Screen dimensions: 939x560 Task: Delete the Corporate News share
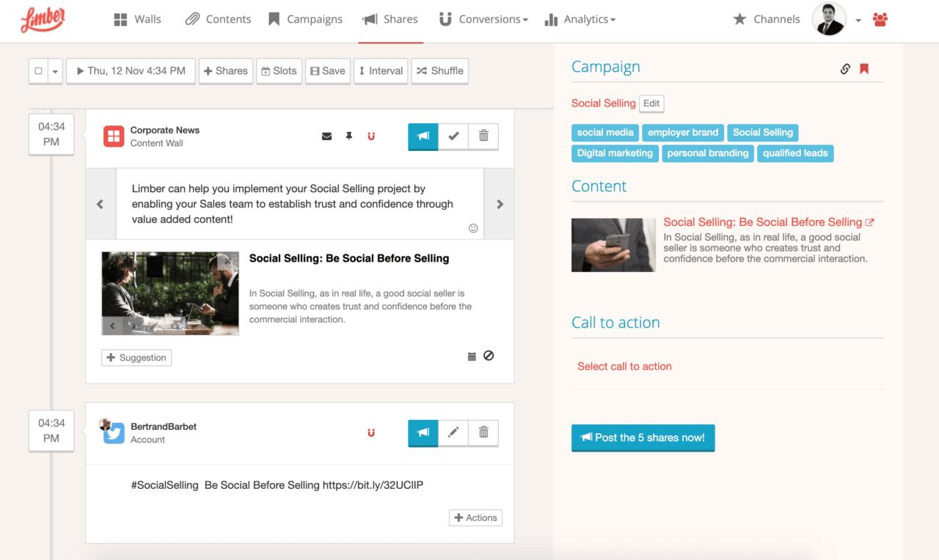click(x=483, y=136)
